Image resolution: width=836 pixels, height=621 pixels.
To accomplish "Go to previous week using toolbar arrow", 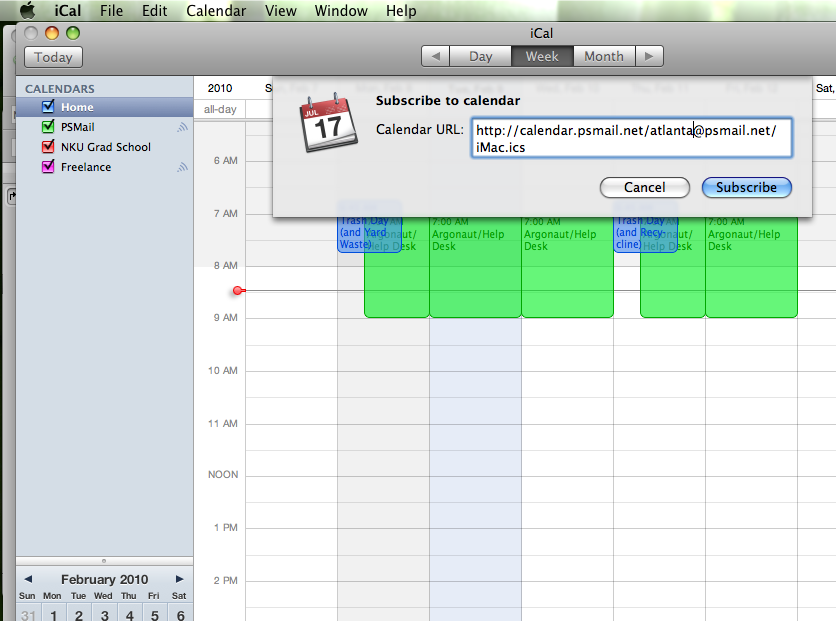I will point(436,57).
